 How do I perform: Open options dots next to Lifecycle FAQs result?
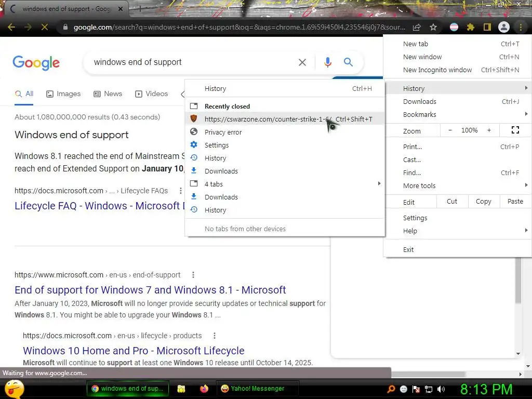click(180, 191)
